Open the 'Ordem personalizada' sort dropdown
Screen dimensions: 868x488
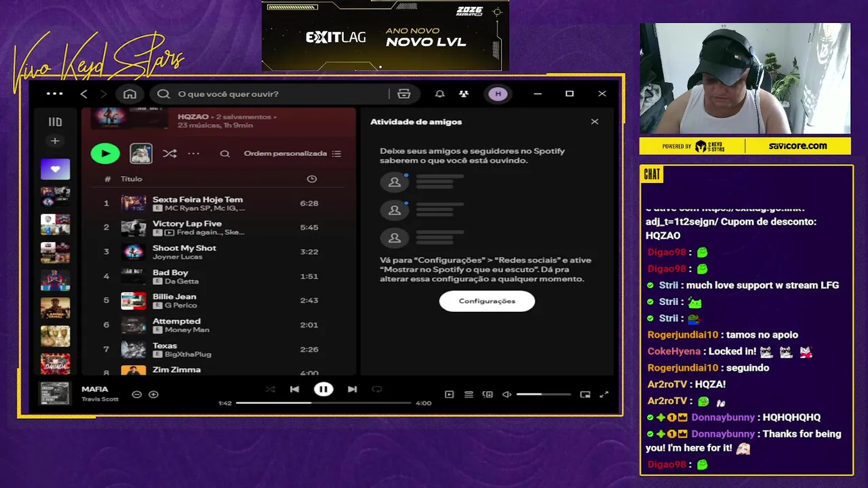(292, 154)
